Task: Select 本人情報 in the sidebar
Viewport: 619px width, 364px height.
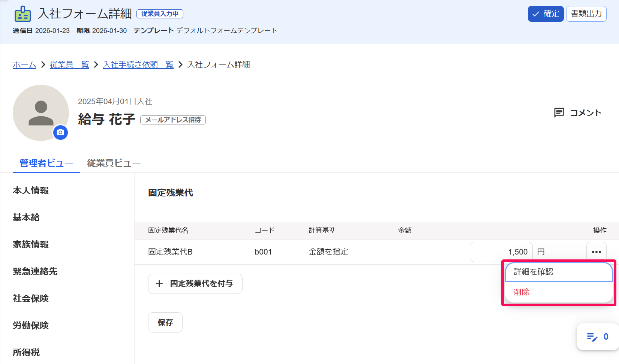Action: coord(31,190)
